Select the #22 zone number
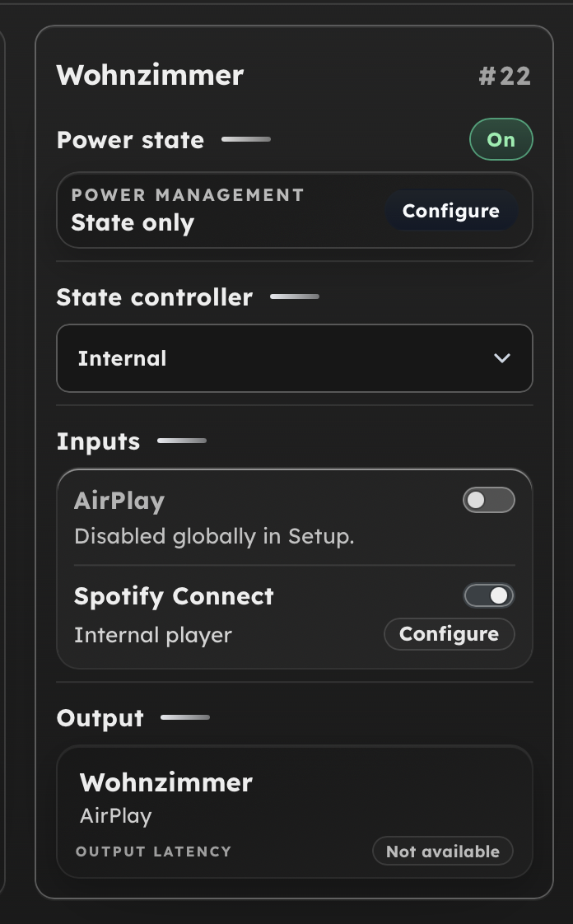The height and width of the screenshot is (924, 573). 504,77
